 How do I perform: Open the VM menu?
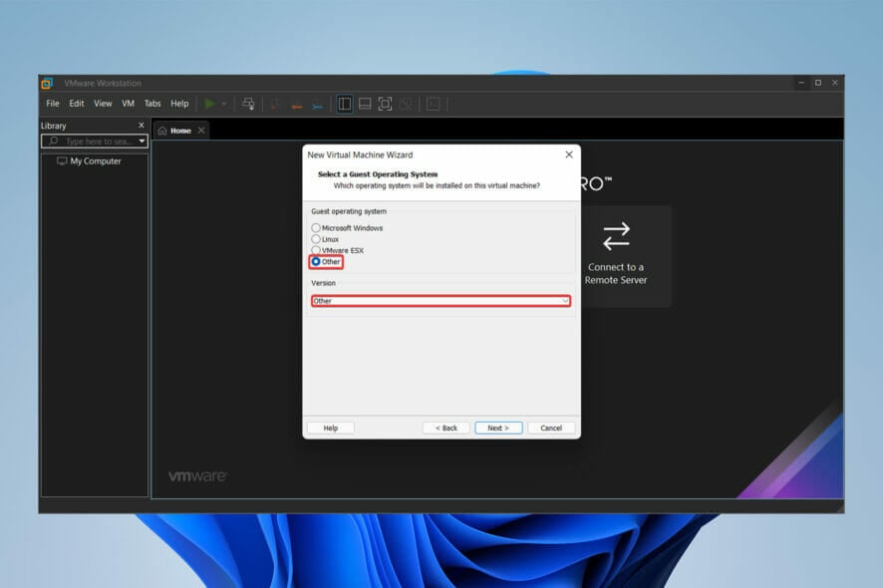click(x=128, y=104)
